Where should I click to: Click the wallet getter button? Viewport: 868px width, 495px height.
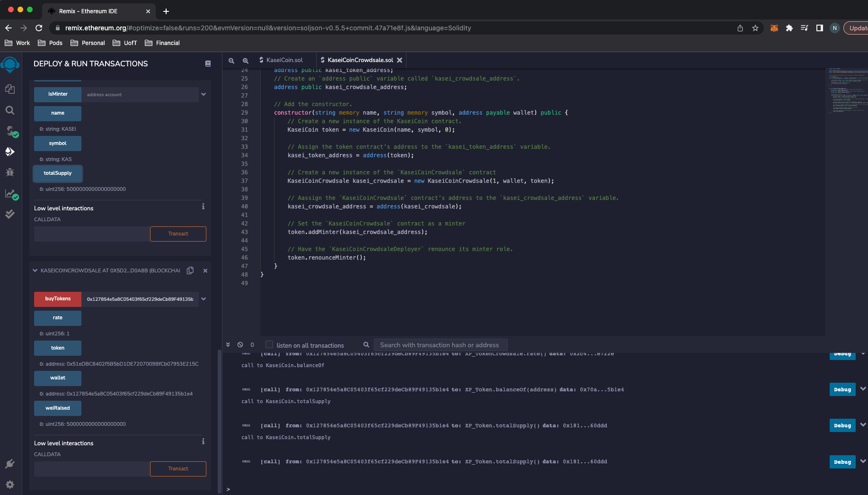tap(58, 378)
